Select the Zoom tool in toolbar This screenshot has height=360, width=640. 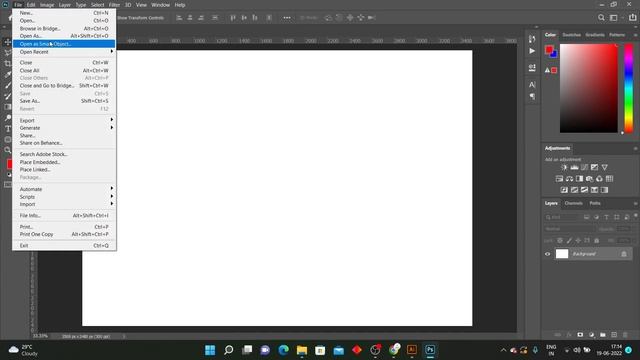point(7,150)
